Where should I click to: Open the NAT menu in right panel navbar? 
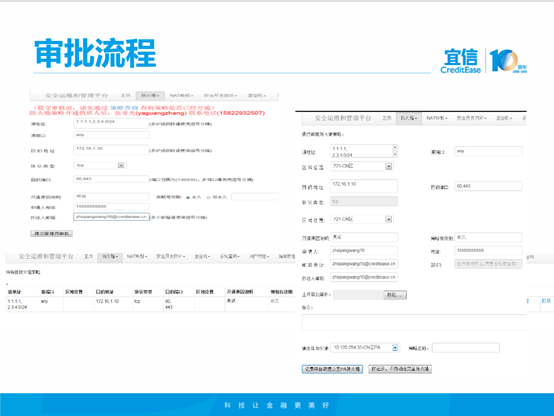coord(437,118)
